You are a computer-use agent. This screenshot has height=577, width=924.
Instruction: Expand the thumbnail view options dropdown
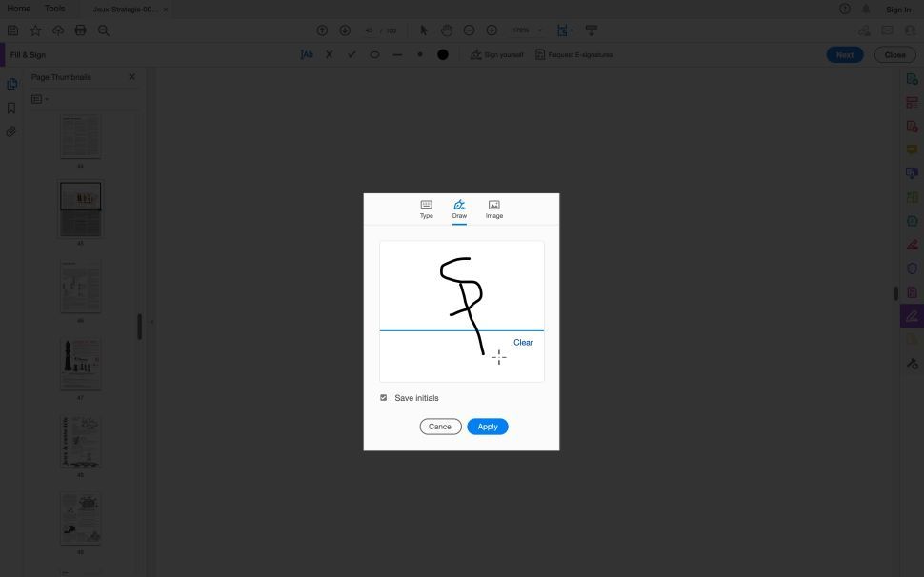39,98
